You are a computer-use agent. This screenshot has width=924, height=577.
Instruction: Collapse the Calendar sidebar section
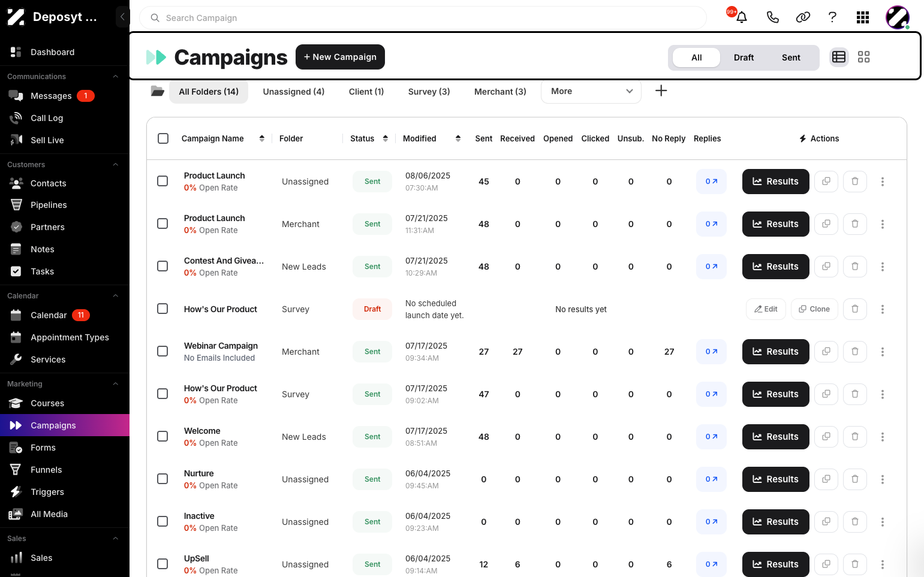(x=116, y=296)
